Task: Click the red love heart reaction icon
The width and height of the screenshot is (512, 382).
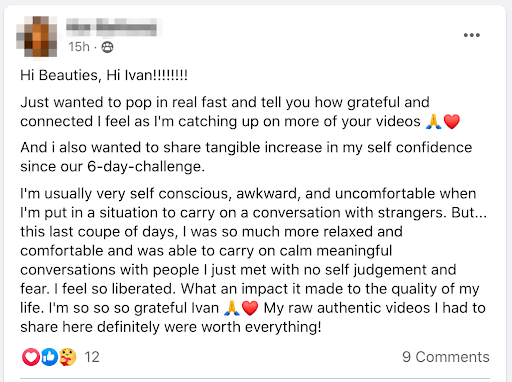Action: pyautogui.click(x=31, y=357)
